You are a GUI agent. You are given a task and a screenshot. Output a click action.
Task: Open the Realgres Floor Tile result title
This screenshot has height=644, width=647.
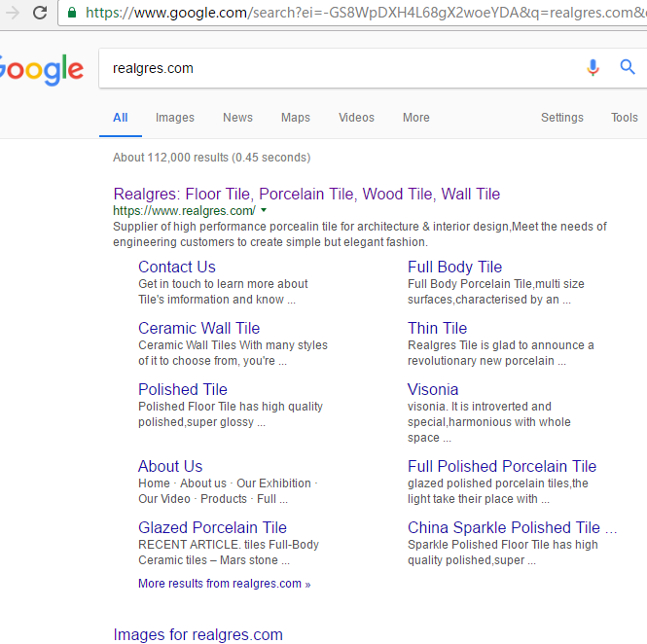(306, 194)
